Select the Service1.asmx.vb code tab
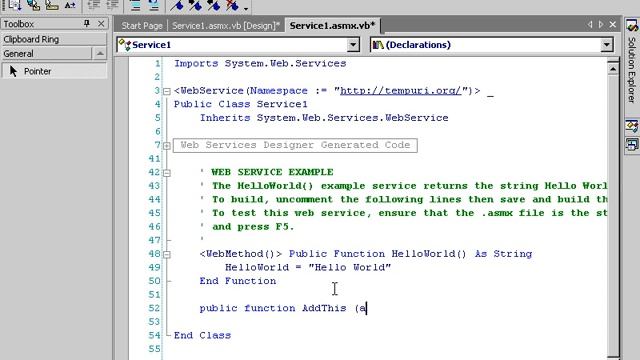The width and height of the screenshot is (640, 360). 332,25
